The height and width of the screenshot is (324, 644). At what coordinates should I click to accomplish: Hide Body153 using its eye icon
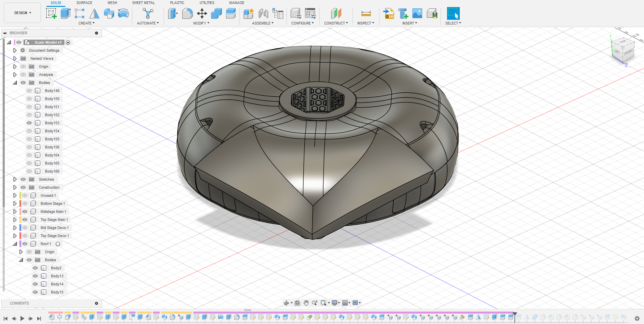tap(29, 123)
